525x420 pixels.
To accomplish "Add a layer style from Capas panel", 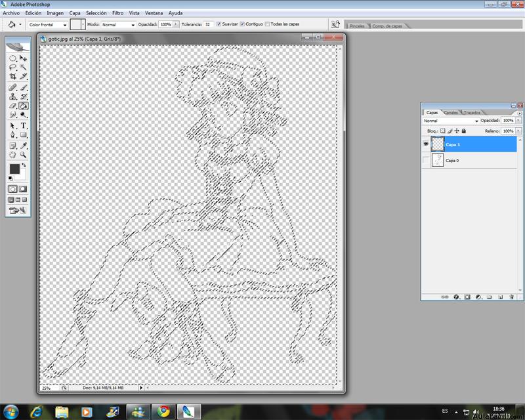I will pos(456,297).
